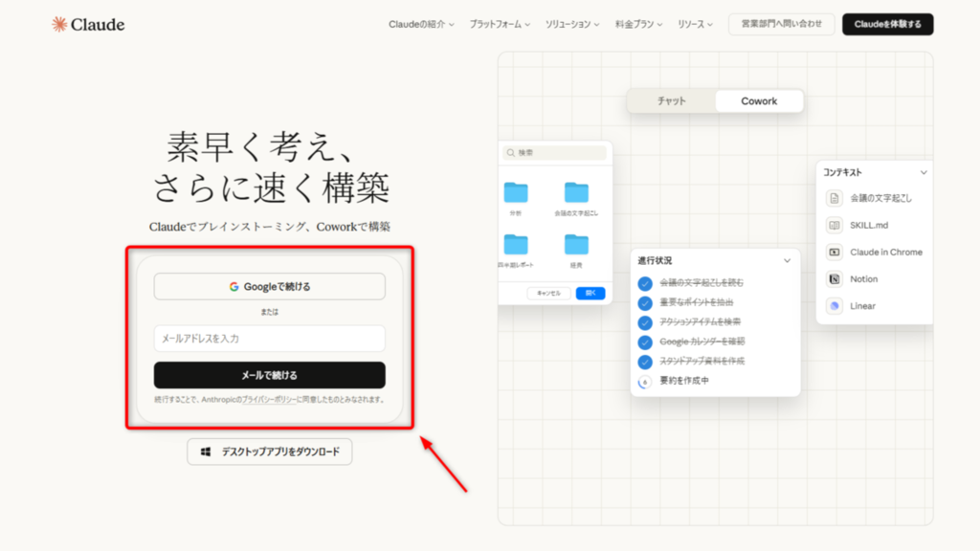Image resolution: width=980 pixels, height=551 pixels.
Task: Toggle check for Google カレンダーを確認
Action: [645, 342]
